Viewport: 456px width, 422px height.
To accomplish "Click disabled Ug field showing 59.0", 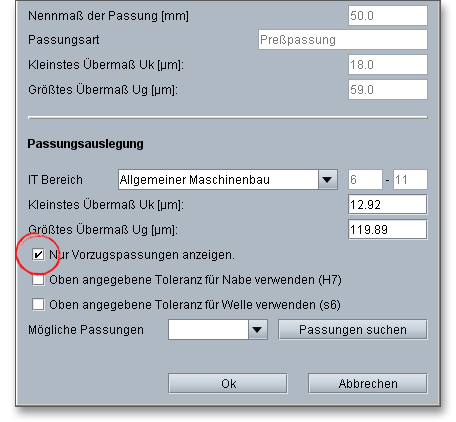I will click(x=388, y=89).
